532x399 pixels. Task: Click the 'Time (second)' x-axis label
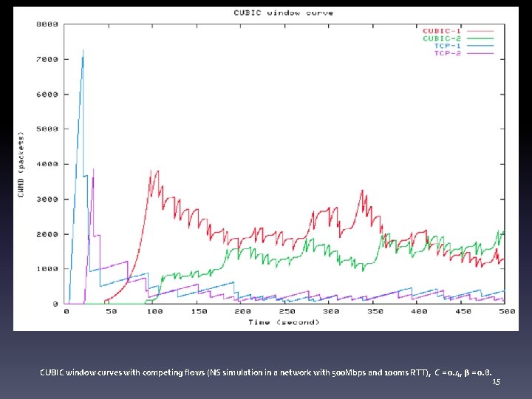tap(284, 322)
